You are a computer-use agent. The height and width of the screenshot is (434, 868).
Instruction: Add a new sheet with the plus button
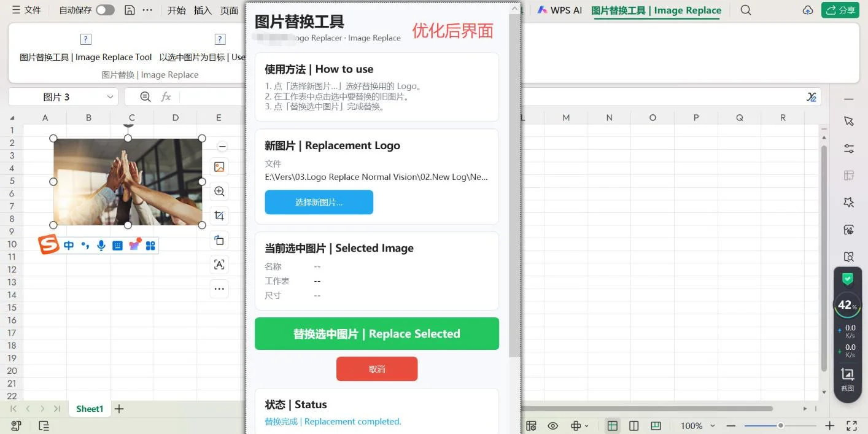click(119, 409)
